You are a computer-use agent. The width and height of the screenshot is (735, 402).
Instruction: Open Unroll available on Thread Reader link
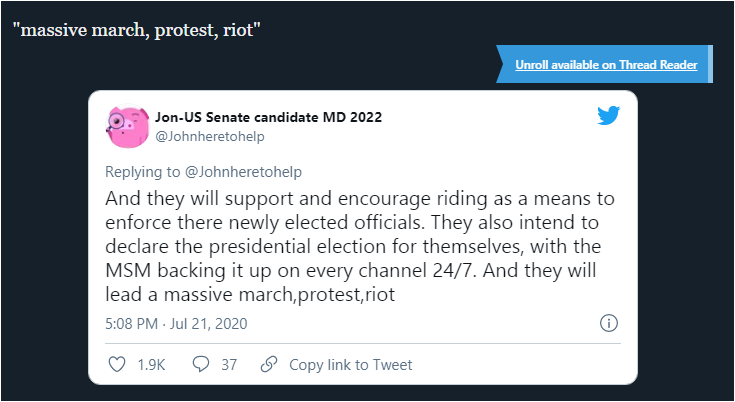pos(606,65)
